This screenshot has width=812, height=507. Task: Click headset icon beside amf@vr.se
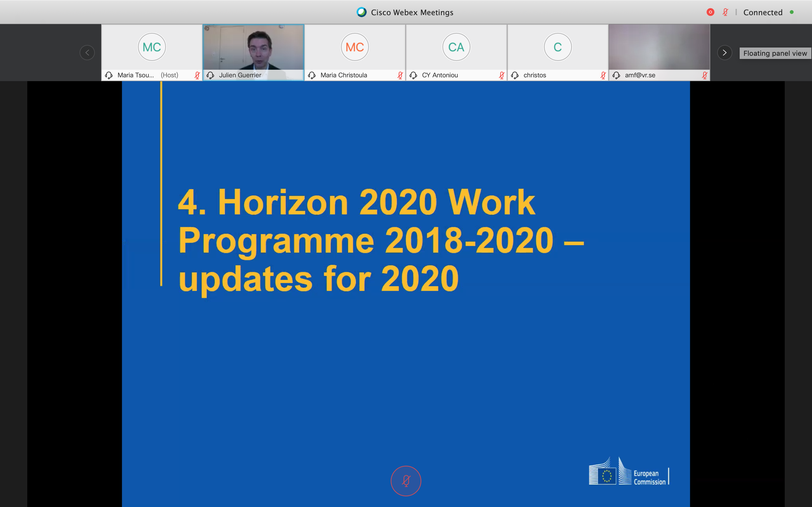[616, 75]
